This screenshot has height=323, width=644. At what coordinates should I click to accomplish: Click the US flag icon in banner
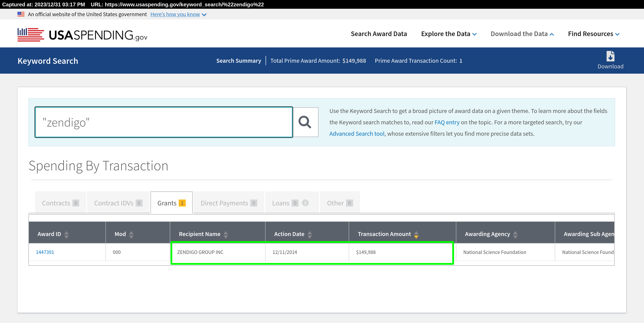tap(21, 14)
